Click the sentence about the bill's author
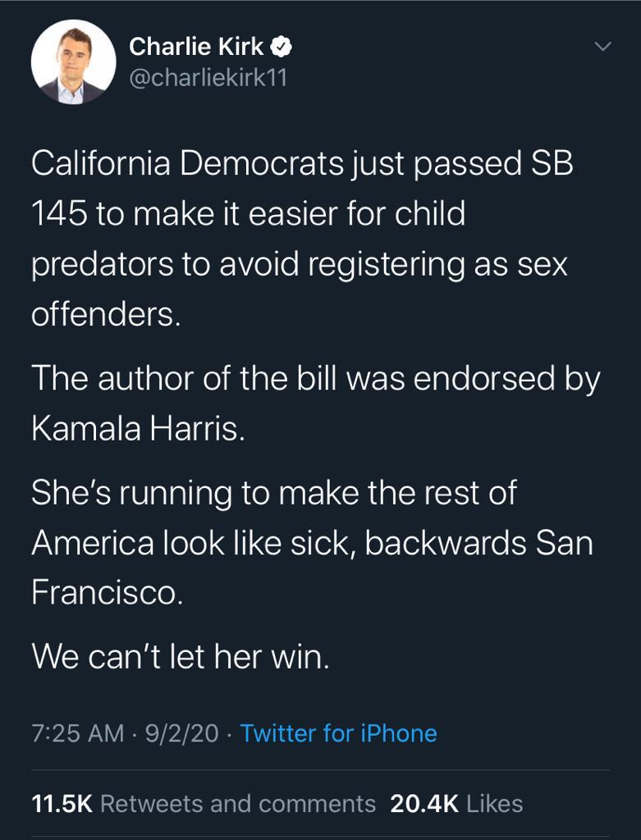Viewport: 641px width, 840px height. click(316, 404)
